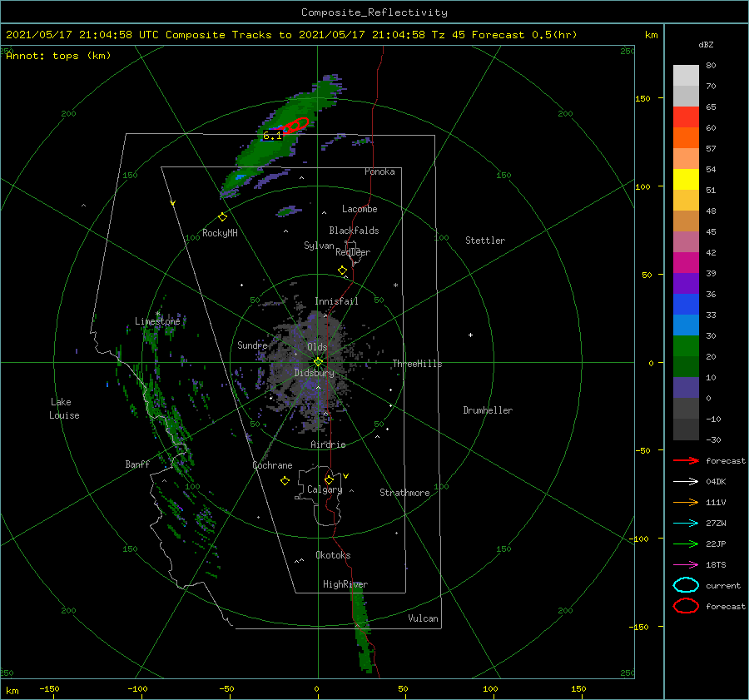749x700 pixels.
Task: Pick the bright green 20–30 dBZ swatch
Action: pyautogui.click(x=686, y=346)
